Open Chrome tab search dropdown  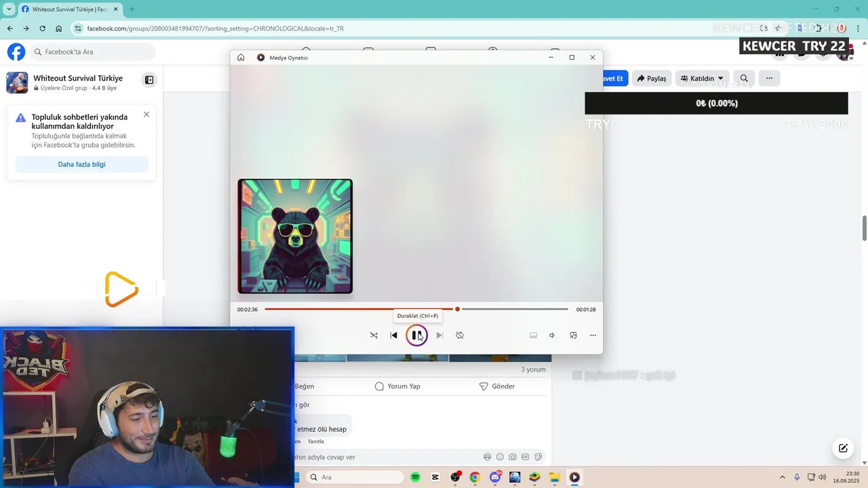(x=9, y=9)
